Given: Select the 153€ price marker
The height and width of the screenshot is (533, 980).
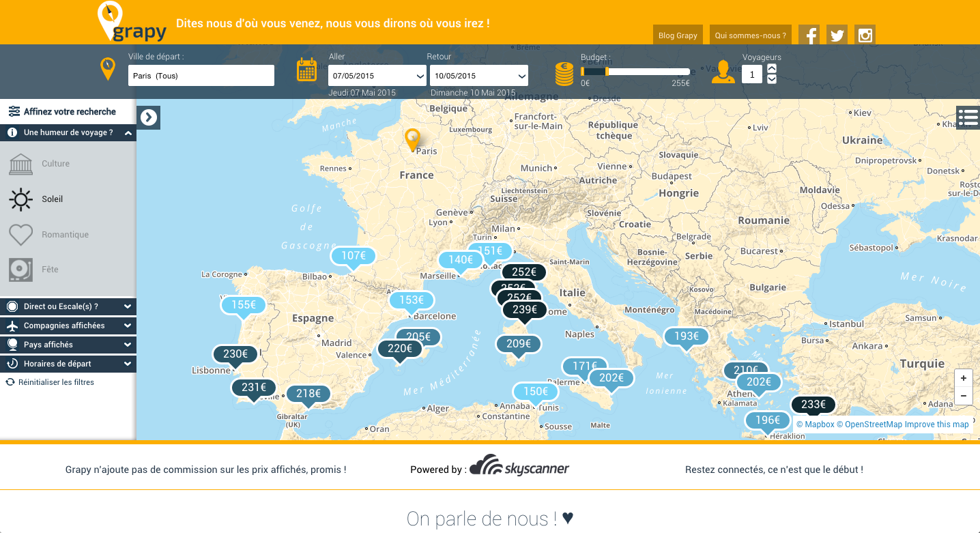Looking at the screenshot, I should pos(412,302).
